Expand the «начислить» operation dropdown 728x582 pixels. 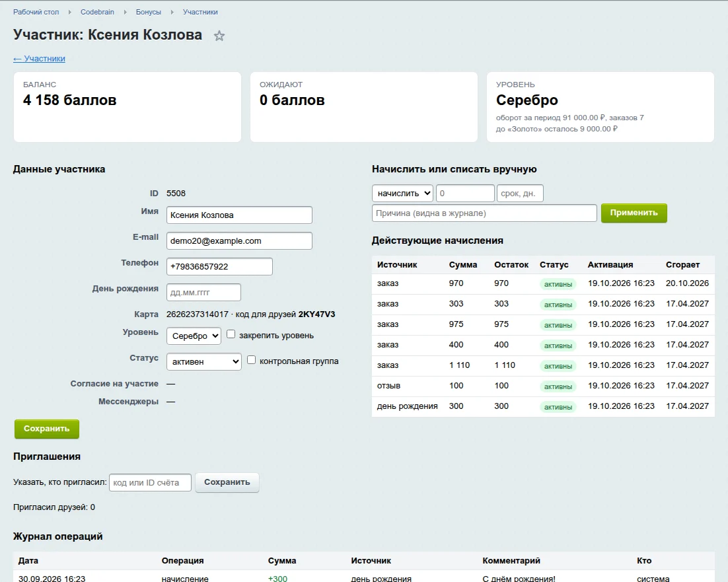click(x=402, y=194)
